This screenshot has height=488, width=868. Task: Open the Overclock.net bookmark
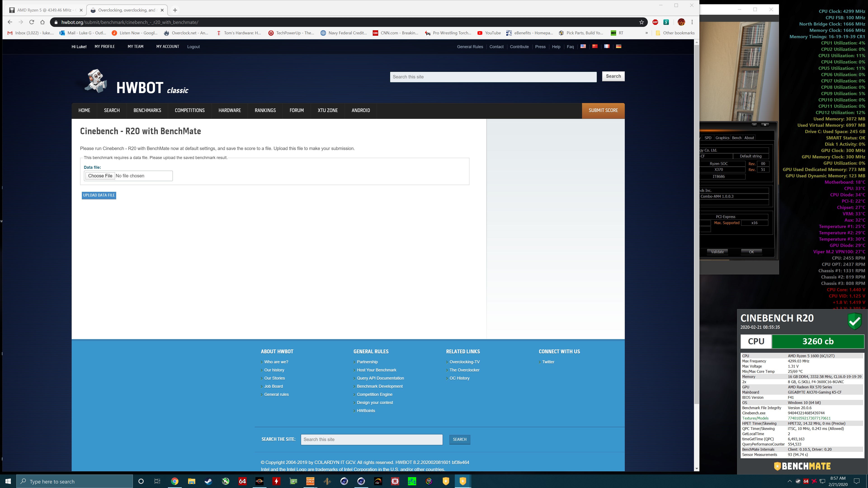click(x=186, y=33)
